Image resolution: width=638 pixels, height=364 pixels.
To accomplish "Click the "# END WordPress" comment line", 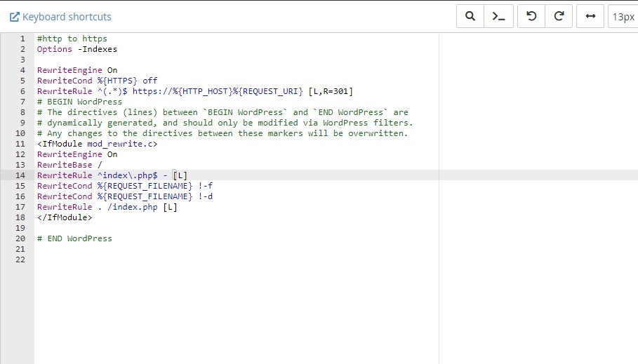I will (x=74, y=238).
